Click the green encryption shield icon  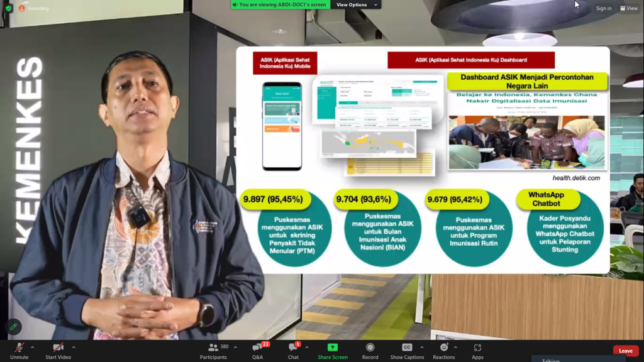[8, 8]
